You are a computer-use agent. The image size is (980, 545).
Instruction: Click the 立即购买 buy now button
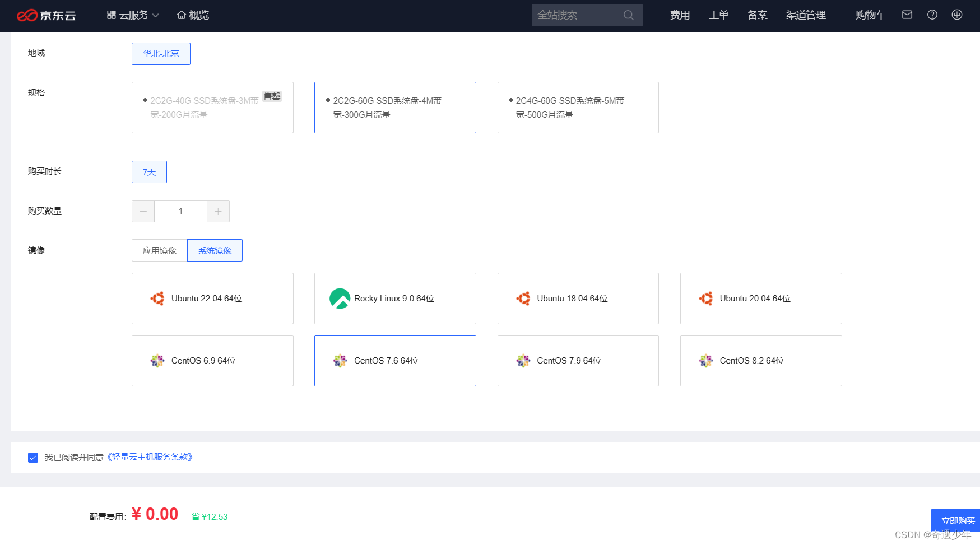pos(955,520)
